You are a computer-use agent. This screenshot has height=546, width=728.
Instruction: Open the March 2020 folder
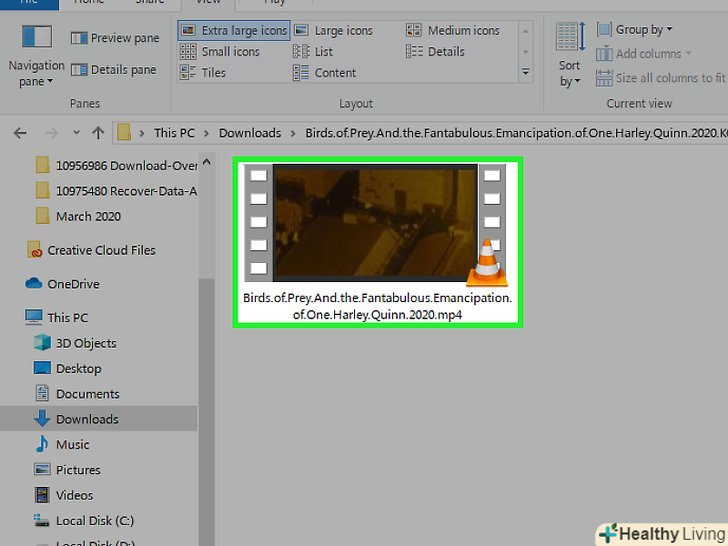[78, 216]
